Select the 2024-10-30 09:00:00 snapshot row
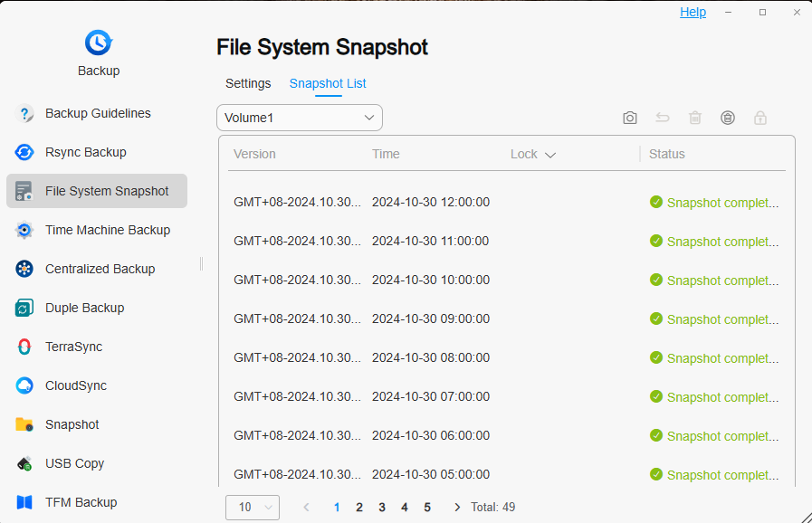This screenshot has height=523, width=812. click(506, 319)
